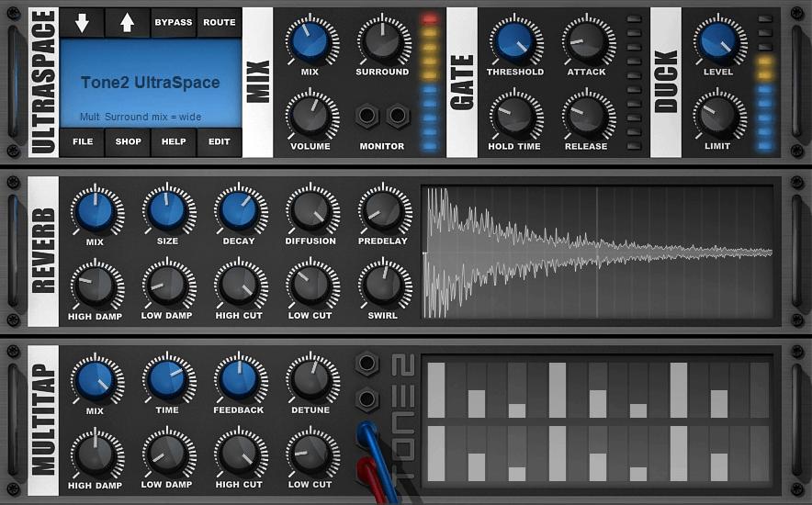Click the HELP button
The height and width of the screenshot is (505, 812).
point(174,142)
